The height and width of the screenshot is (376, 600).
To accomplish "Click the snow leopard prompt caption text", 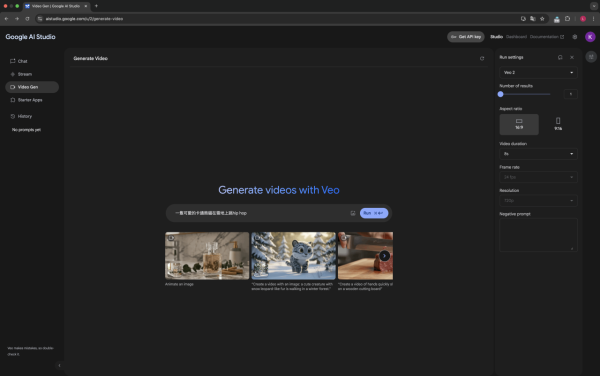I will pos(292,286).
